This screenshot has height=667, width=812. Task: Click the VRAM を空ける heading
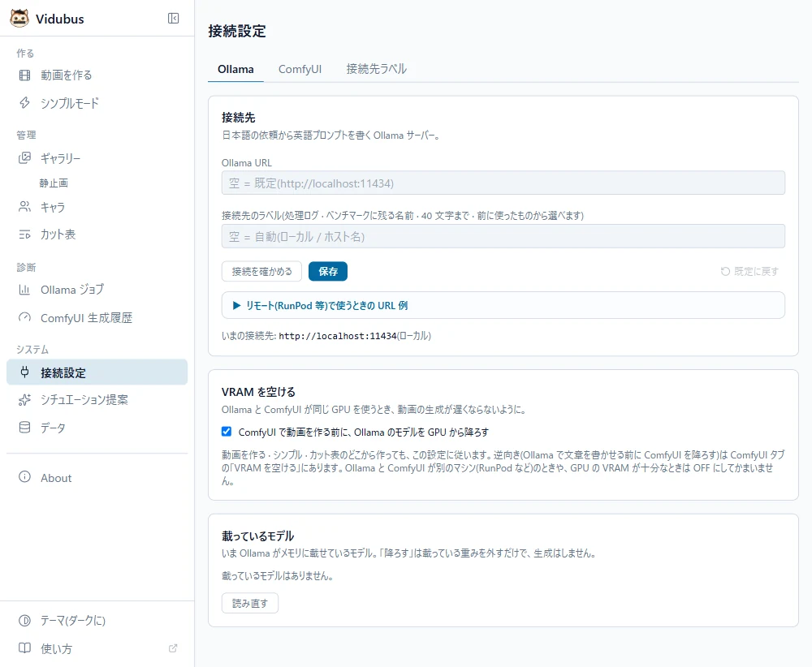click(258, 392)
